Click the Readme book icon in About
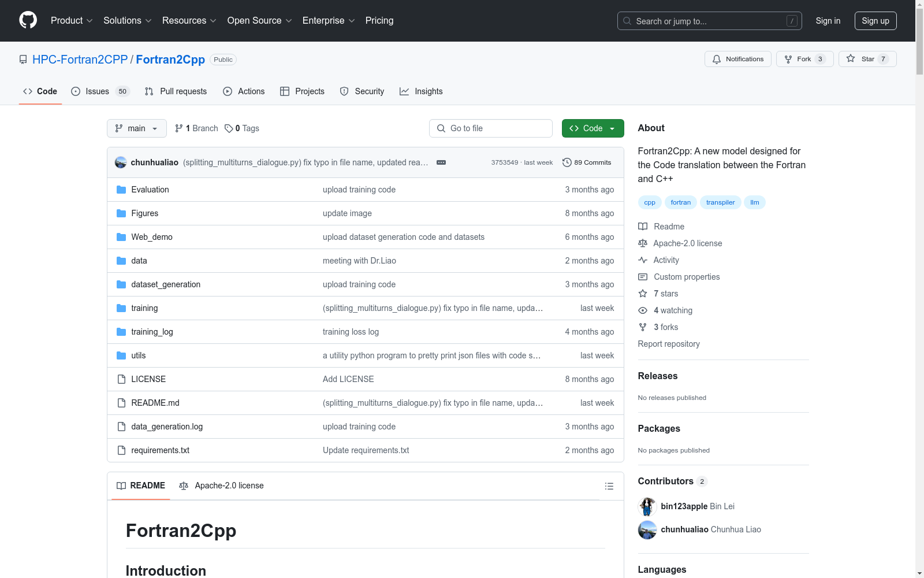Image resolution: width=924 pixels, height=578 pixels. [643, 227]
